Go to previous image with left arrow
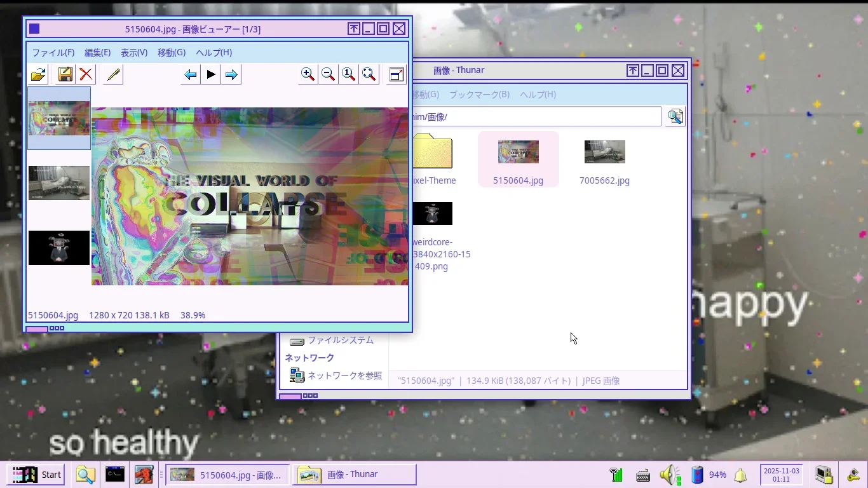Viewport: 868px width, 488px height. (190, 75)
